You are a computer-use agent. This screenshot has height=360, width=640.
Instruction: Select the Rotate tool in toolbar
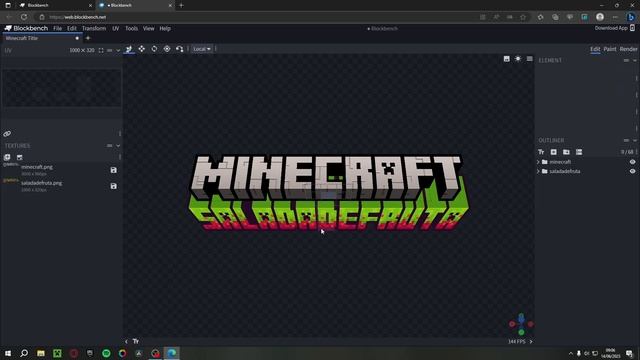point(154,49)
